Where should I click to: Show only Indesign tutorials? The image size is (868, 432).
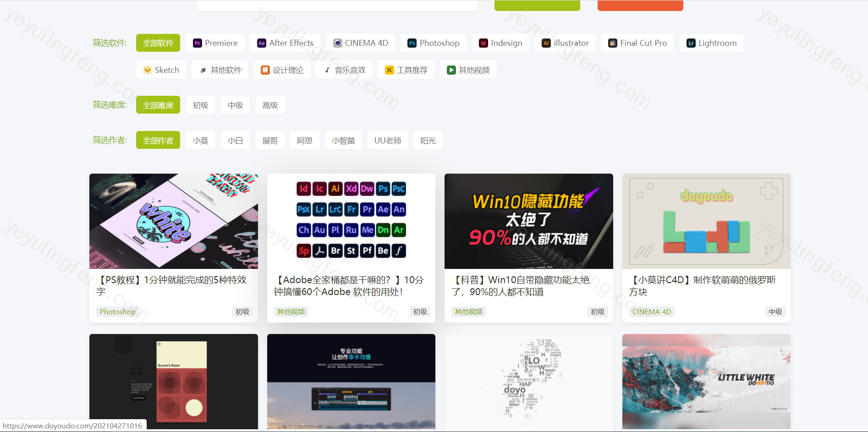pyautogui.click(x=501, y=43)
